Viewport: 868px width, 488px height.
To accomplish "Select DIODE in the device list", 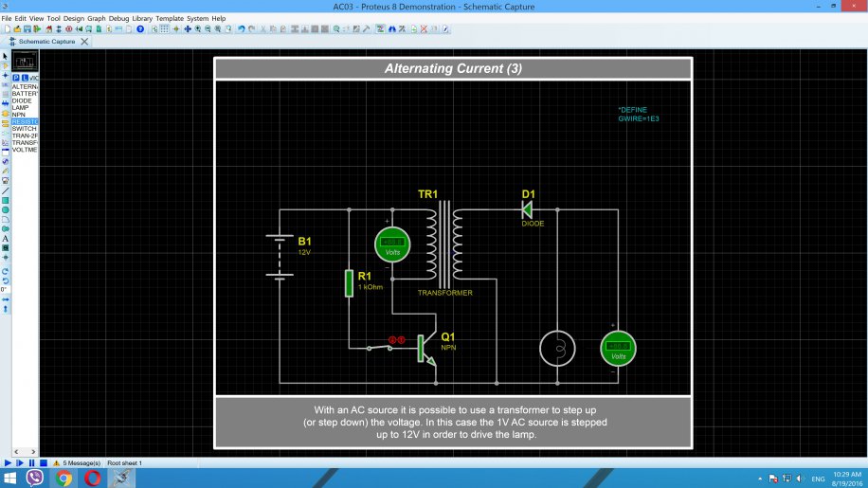I will click(21, 100).
